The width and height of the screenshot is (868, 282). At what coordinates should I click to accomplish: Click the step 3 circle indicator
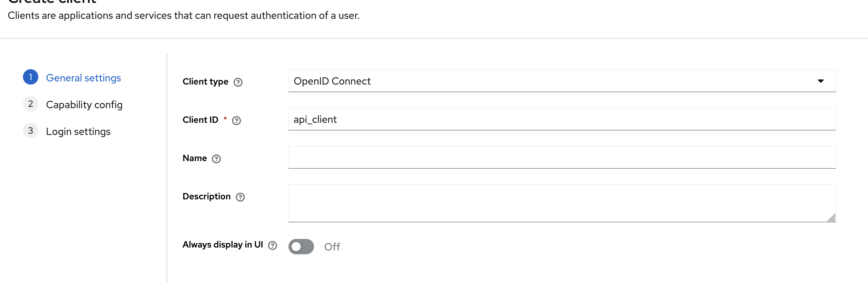tap(31, 130)
